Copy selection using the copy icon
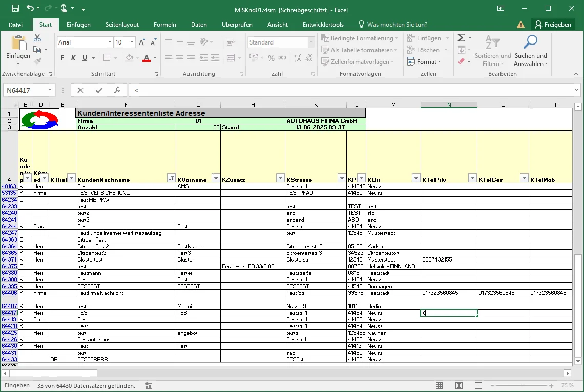Viewport: 584px width, 392px height. coord(37,50)
